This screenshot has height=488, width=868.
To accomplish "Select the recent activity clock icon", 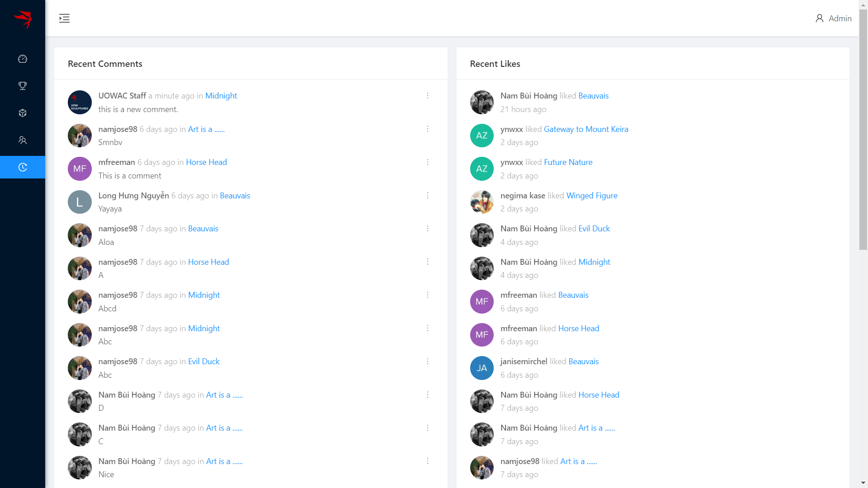I will (x=23, y=167).
